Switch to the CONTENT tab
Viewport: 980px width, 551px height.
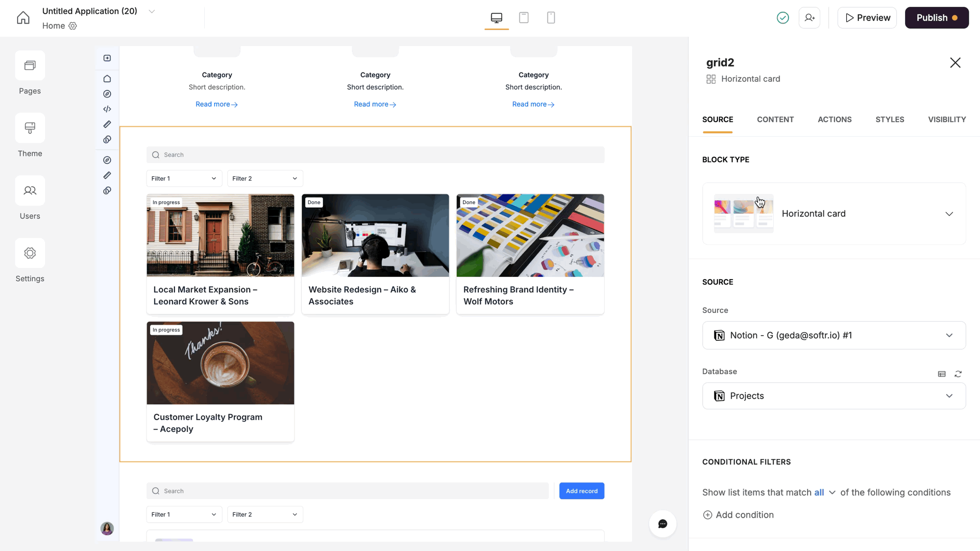(775, 120)
